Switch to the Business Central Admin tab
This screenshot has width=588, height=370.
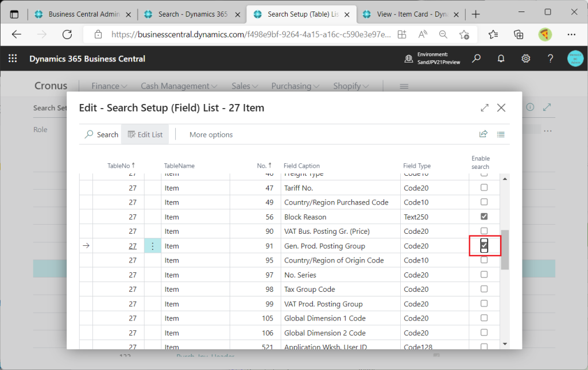click(x=83, y=14)
